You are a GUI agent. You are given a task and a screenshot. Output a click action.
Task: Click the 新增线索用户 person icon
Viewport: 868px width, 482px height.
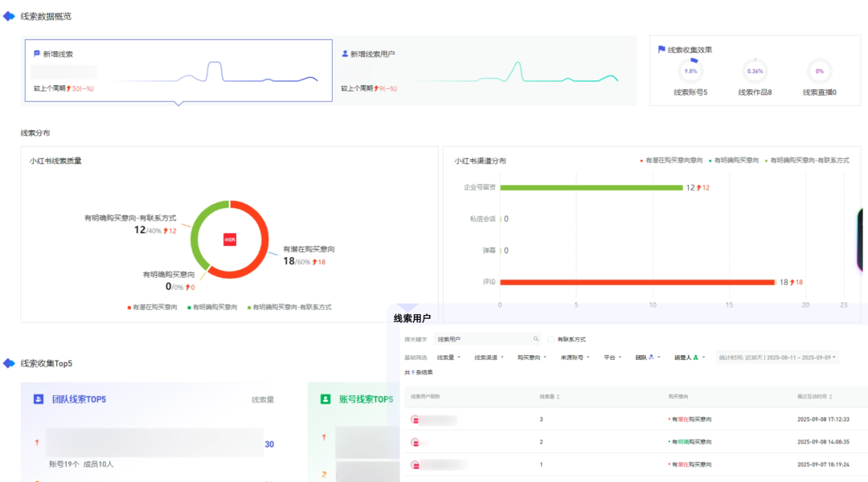click(x=346, y=54)
